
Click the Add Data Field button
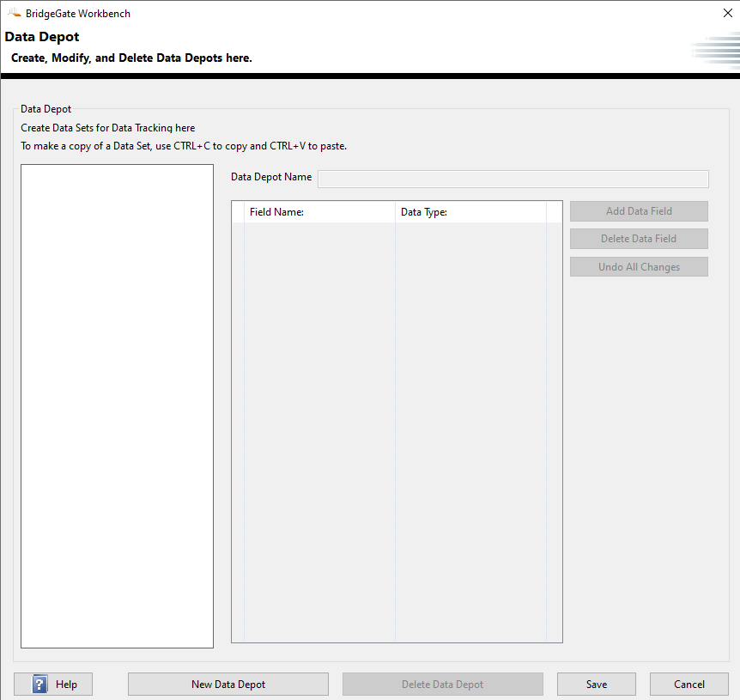[x=639, y=211]
